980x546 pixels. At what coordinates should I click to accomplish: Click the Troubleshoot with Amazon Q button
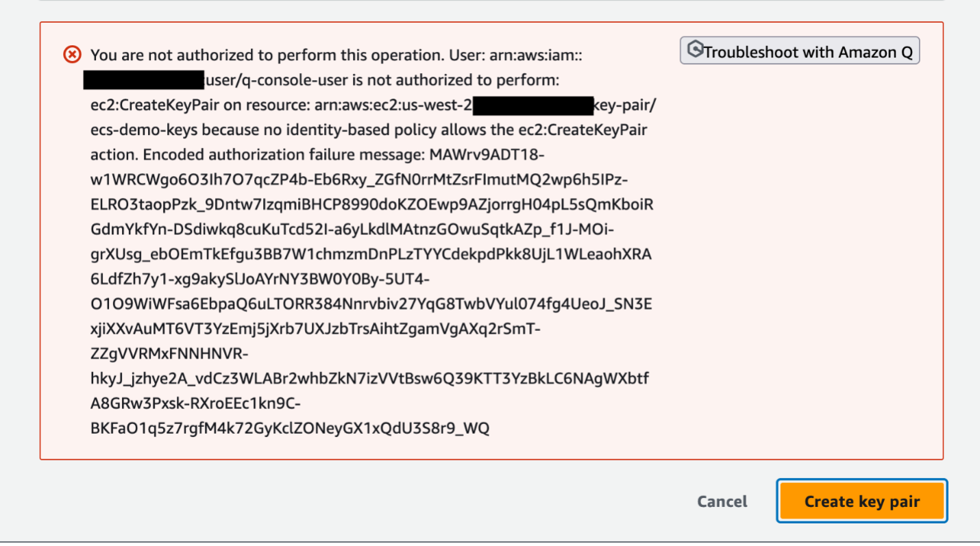pyautogui.click(x=800, y=50)
